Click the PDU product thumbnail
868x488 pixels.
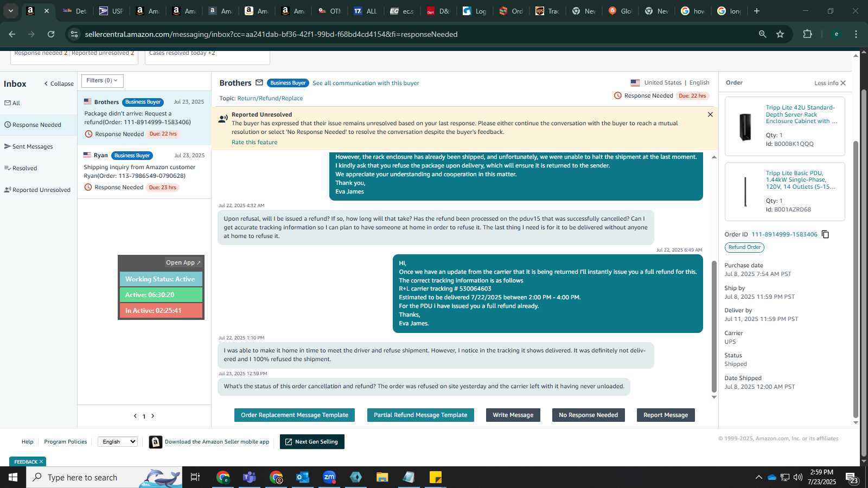[745, 192]
